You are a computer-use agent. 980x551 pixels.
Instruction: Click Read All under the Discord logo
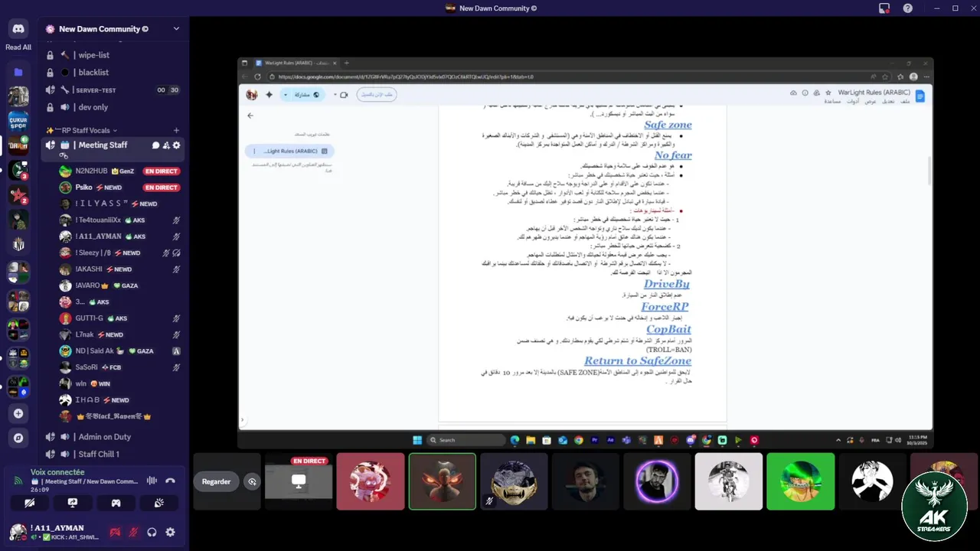18,47
